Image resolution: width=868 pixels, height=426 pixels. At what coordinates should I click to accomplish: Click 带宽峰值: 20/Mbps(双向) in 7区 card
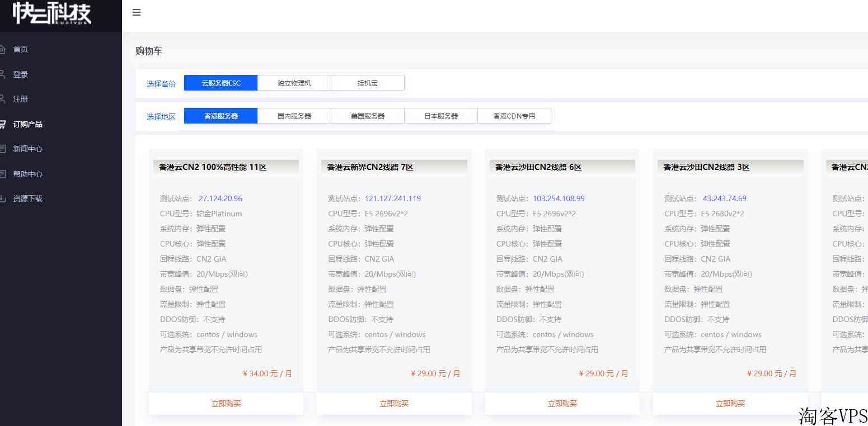pyautogui.click(x=372, y=274)
